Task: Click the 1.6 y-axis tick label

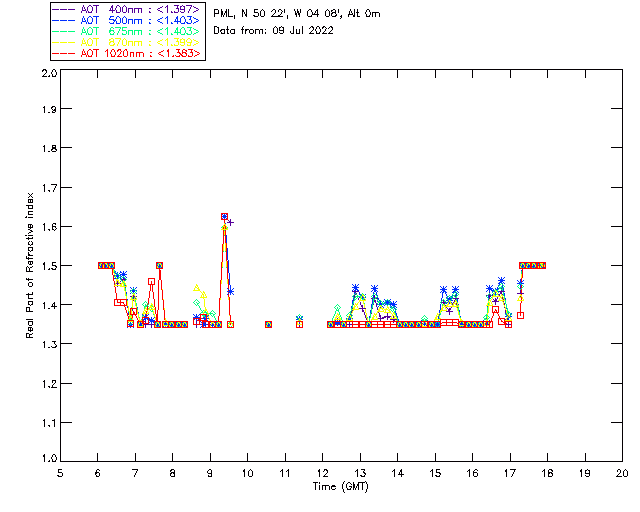Action: [49, 227]
